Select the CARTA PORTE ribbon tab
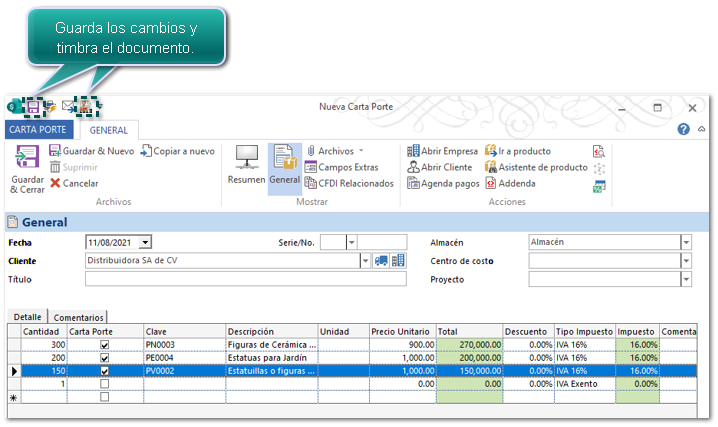The width and height of the screenshot is (718, 427). pyautogui.click(x=39, y=129)
